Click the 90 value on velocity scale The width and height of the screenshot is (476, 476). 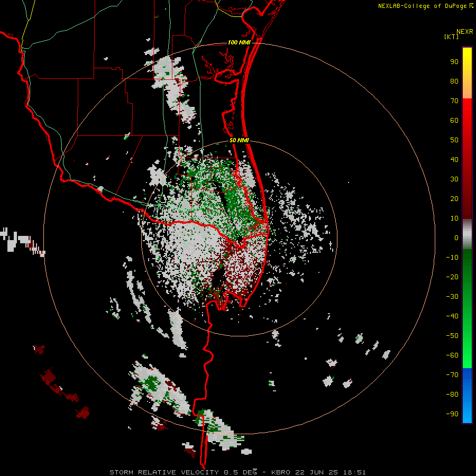coord(454,62)
